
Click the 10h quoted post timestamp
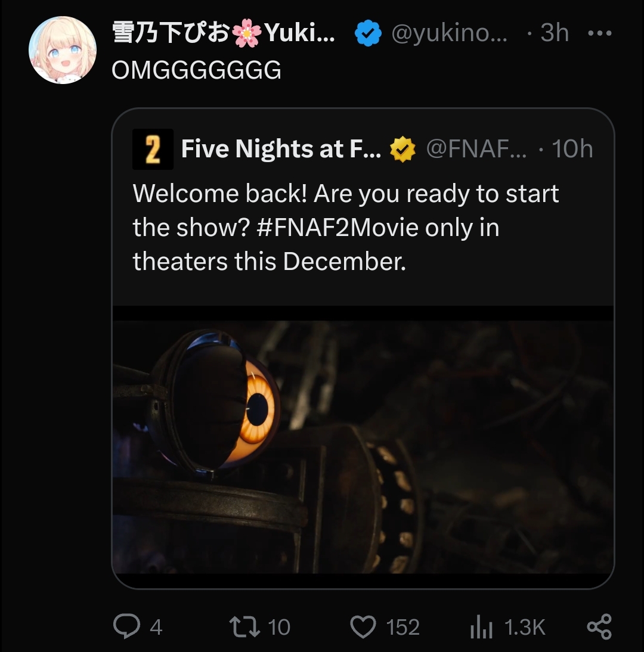coord(571,149)
